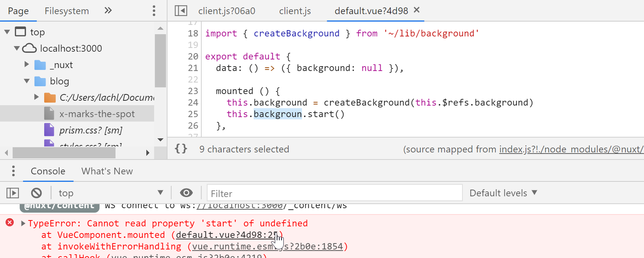Clear the console with the ban icon
644x258 pixels.
[36, 193]
